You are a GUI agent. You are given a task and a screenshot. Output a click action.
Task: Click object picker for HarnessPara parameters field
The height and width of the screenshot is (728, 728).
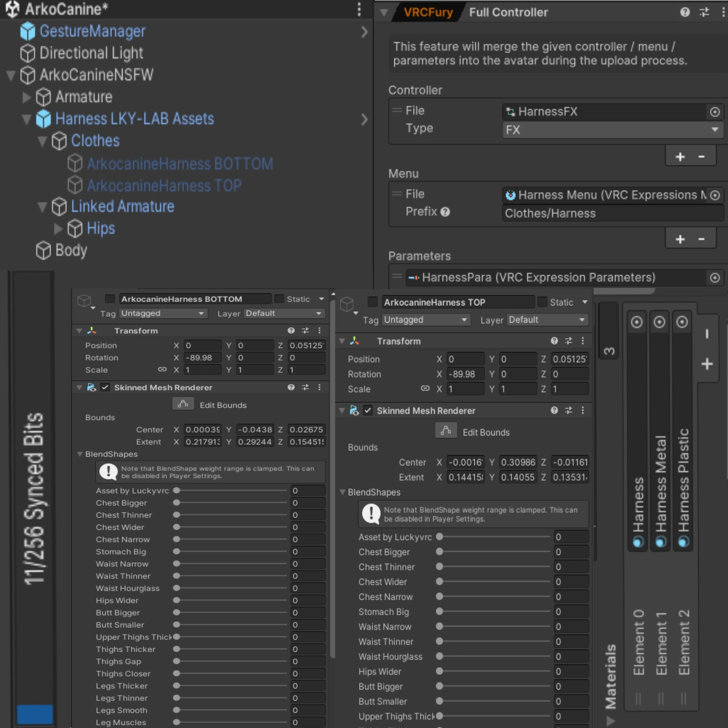click(x=715, y=278)
